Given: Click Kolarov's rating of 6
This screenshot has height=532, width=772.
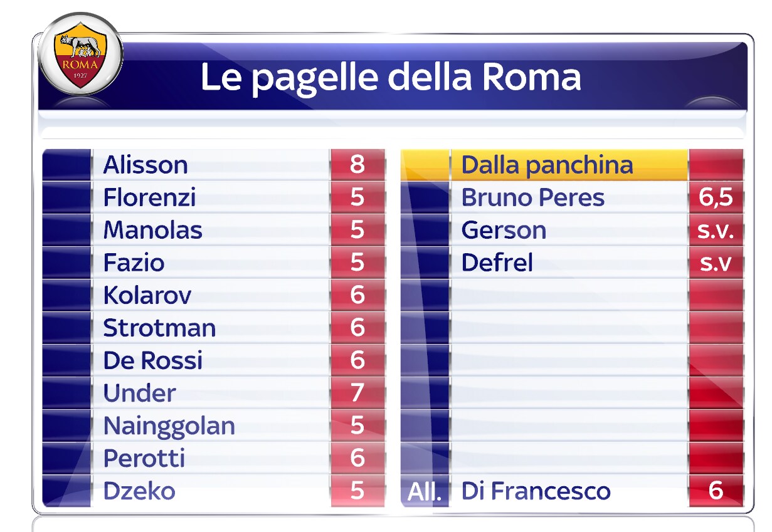Looking at the screenshot, I should click(357, 295).
